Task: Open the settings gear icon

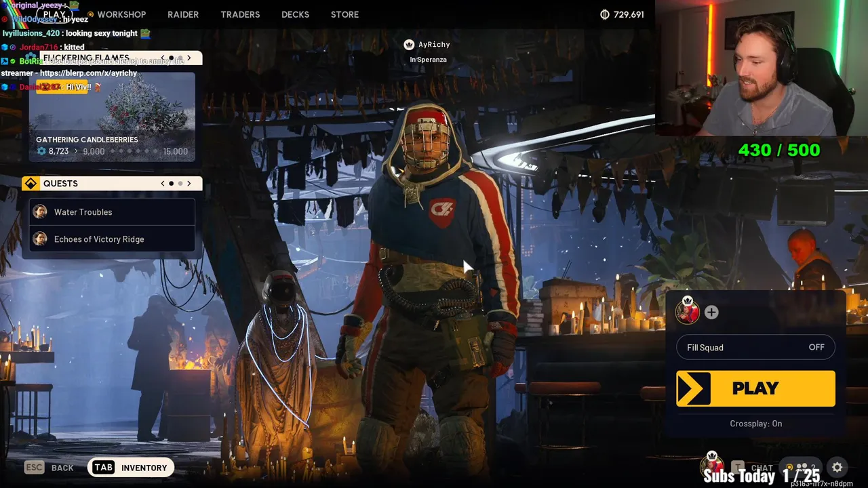Action: click(x=837, y=468)
